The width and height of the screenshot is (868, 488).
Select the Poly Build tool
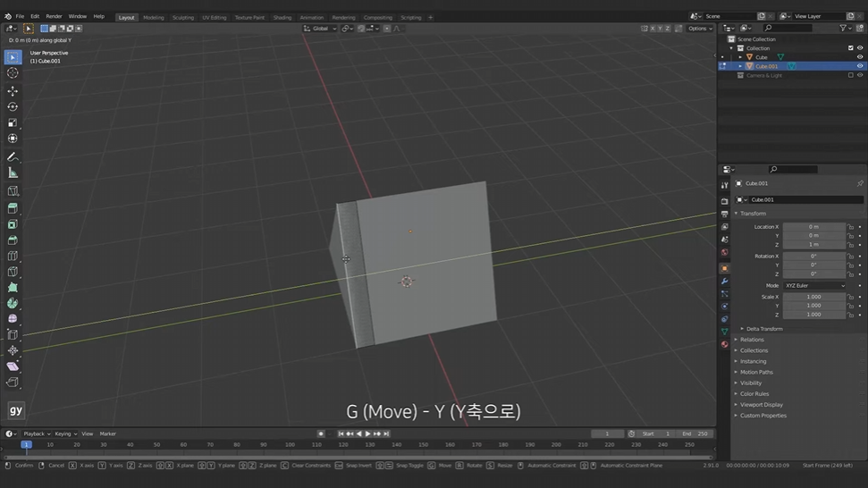tap(13, 287)
